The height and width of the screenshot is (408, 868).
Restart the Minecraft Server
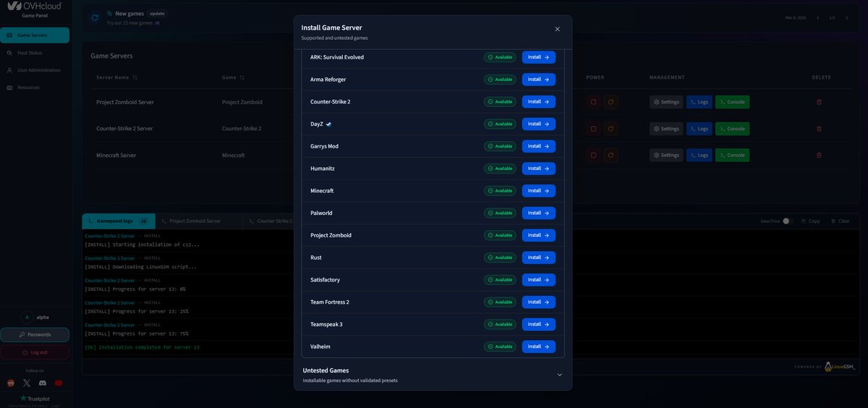pyautogui.click(x=611, y=155)
